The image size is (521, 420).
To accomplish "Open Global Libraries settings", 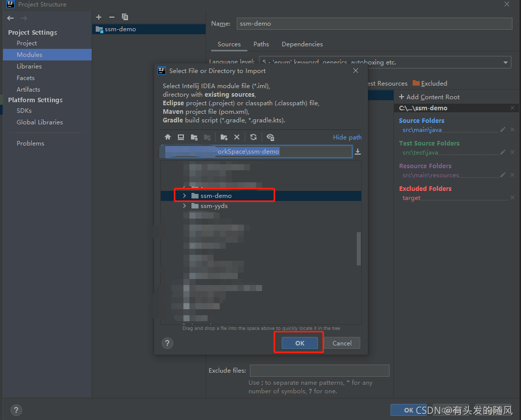I will click(x=39, y=122).
